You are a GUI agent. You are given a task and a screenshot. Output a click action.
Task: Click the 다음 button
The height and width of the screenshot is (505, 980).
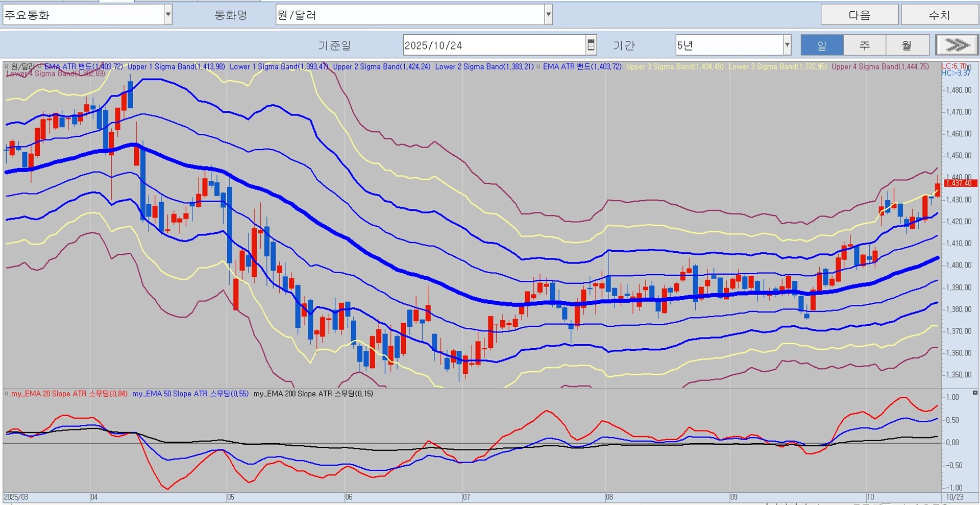860,15
